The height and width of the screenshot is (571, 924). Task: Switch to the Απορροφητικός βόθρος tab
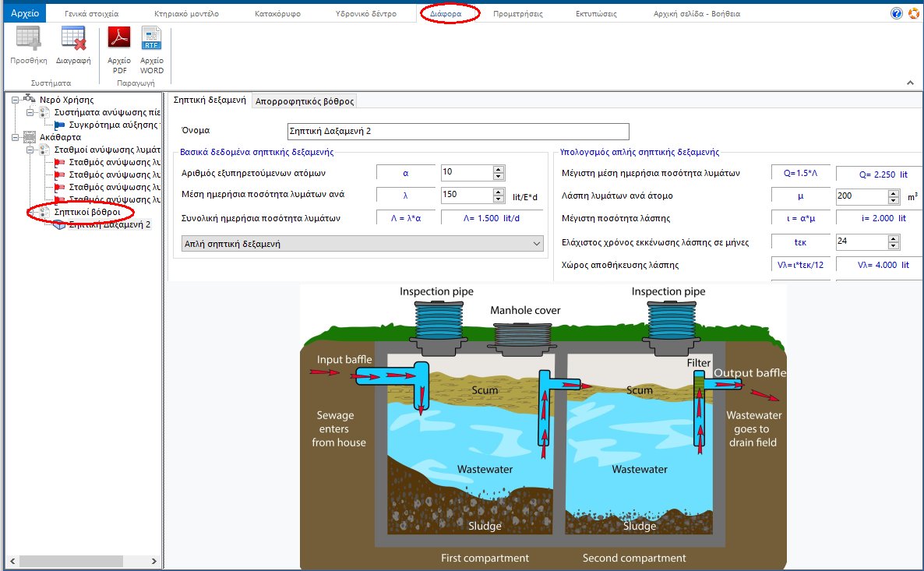point(305,100)
